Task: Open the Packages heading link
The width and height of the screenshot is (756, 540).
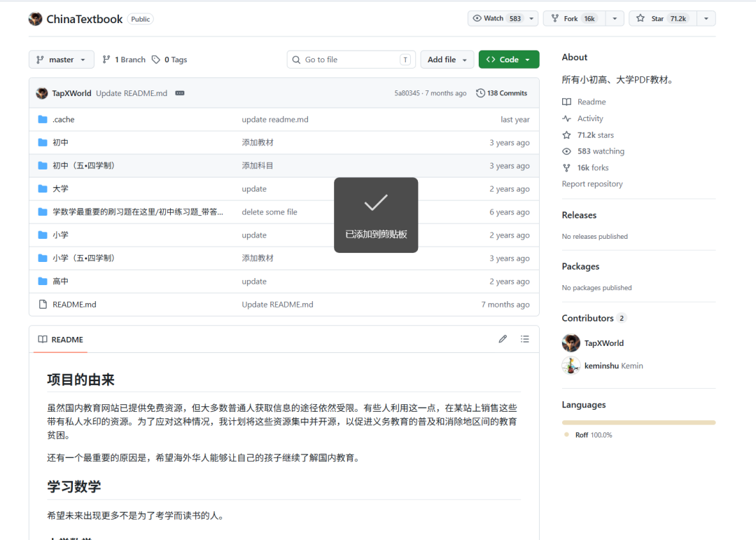Action: (580, 266)
